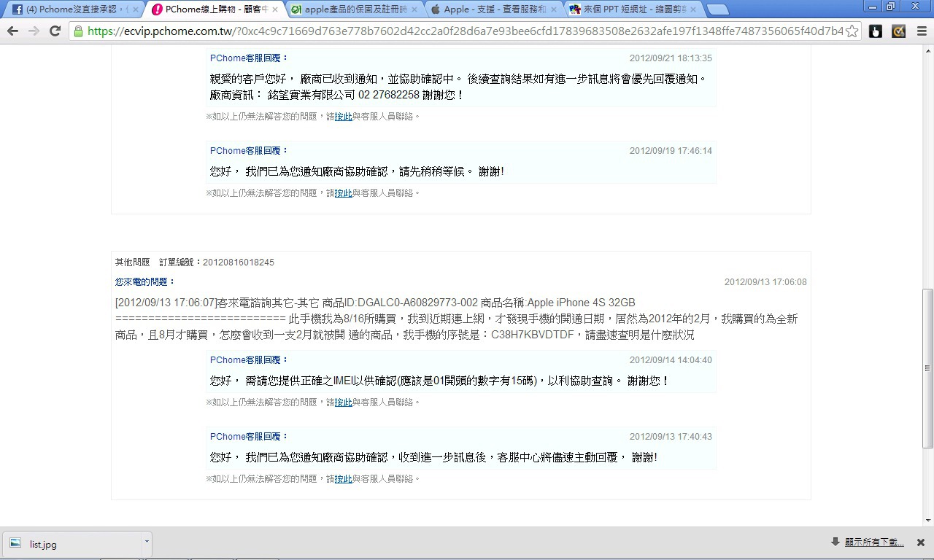The width and height of the screenshot is (934, 560).
Task: Open a new tab with the new-tab button
Action: 718,9
